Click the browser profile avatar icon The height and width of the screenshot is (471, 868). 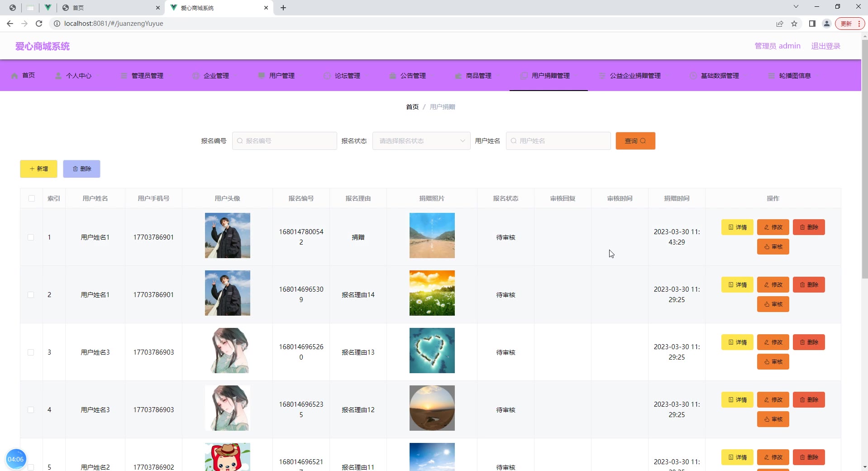(x=827, y=24)
